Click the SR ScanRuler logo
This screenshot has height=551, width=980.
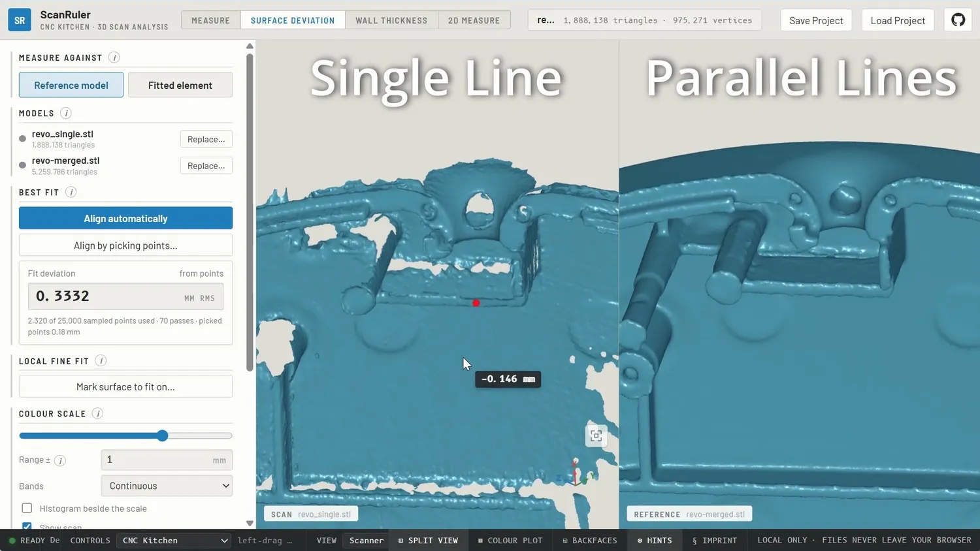(x=20, y=20)
